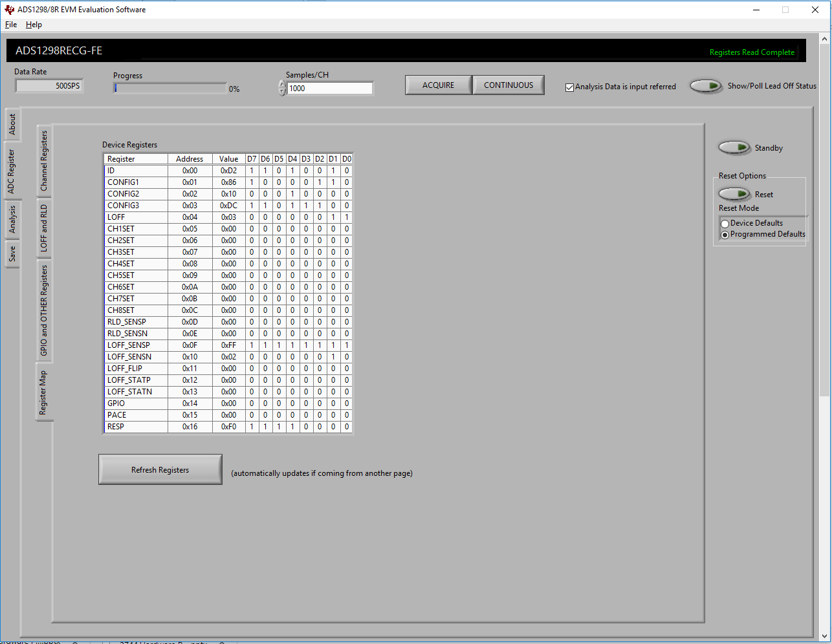
Task: Click the CH8SET register name cell
Action: pyautogui.click(x=136, y=310)
